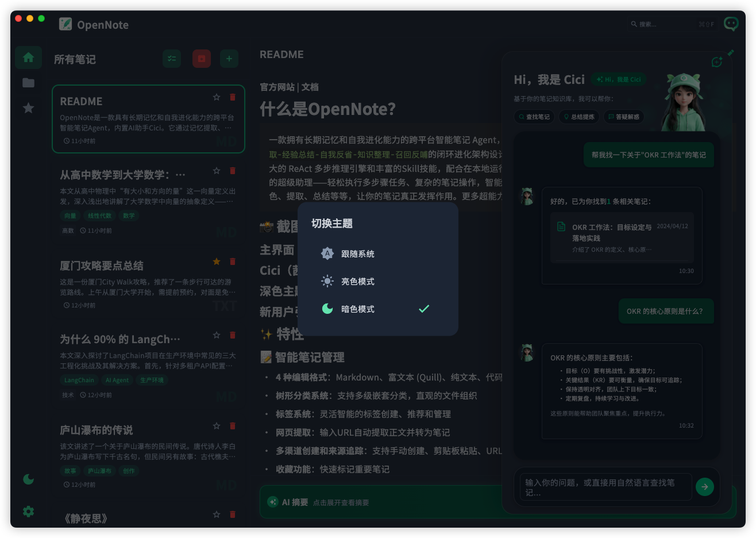The image size is (756, 538).
Task: Open the 厦门攻略要点总结 note
Action: tap(148, 285)
